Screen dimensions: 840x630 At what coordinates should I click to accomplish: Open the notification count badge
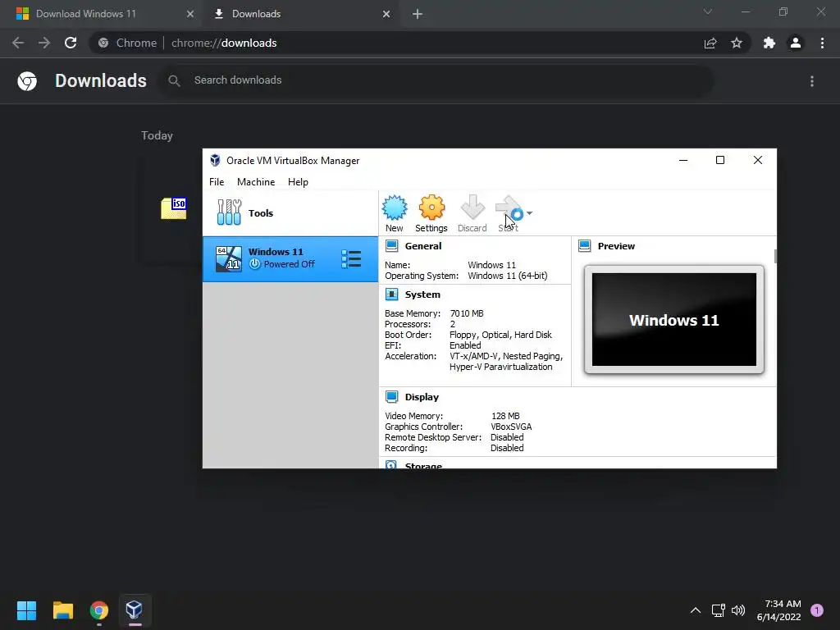[817, 610]
